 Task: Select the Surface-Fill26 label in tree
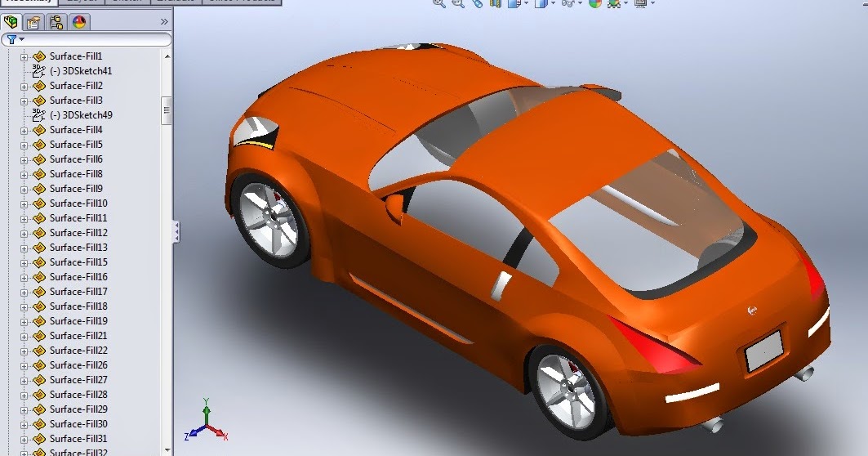(x=78, y=364)
